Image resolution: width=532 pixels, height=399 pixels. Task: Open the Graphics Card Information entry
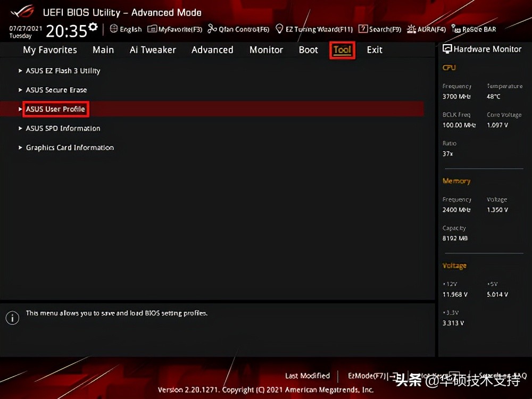[70, 147]
